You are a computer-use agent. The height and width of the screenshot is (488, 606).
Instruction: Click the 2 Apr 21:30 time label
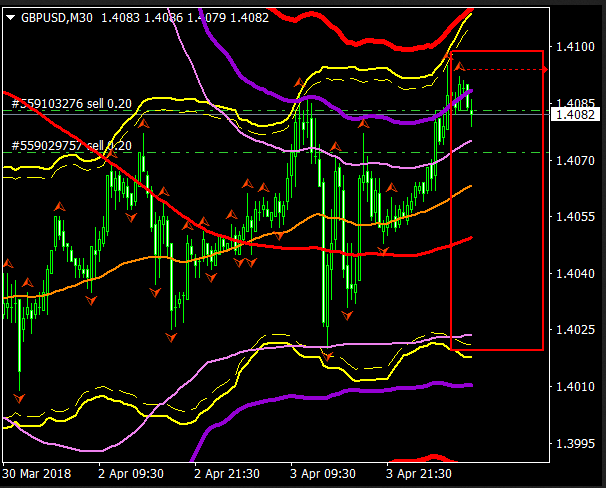227,472
